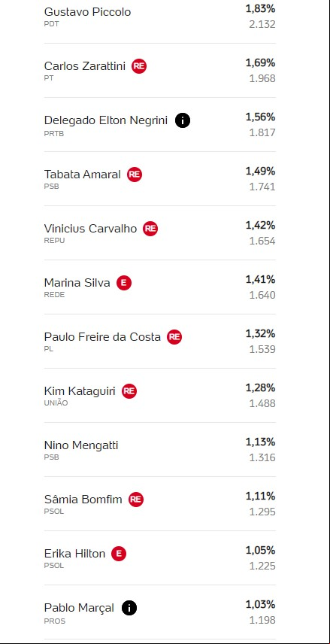
Task: Select the 1.198 vote count of Pablo Marçal
Action: 262,620
